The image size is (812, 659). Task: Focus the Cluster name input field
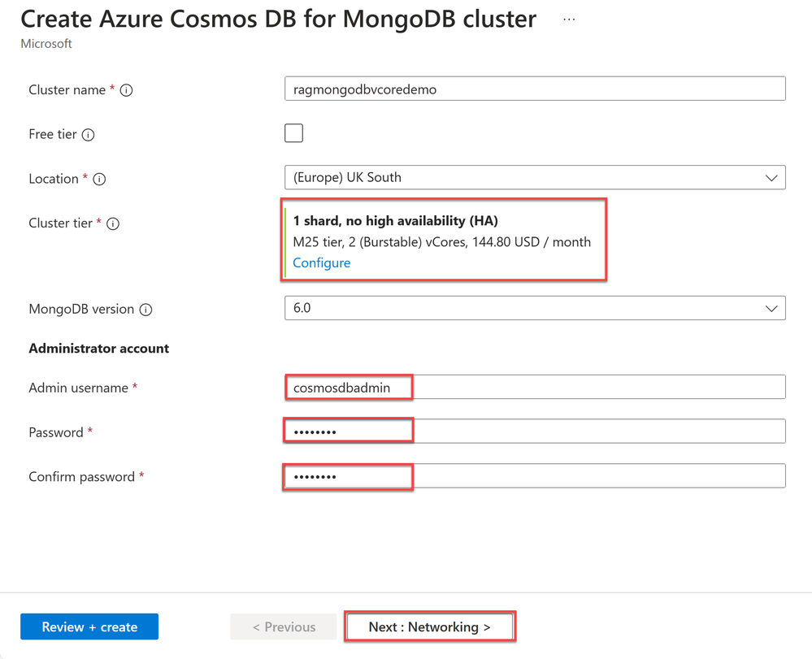[x=535, y=89]
